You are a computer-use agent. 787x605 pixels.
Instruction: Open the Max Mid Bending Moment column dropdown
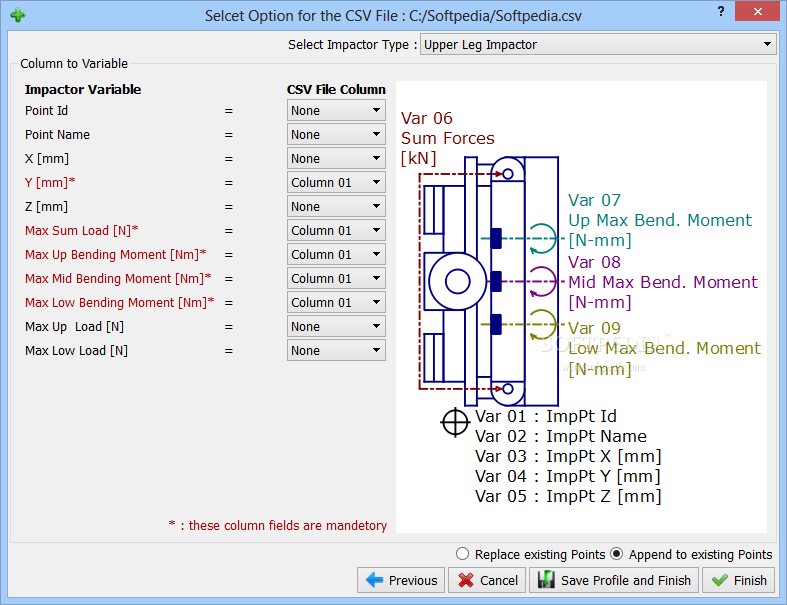click(x=336, y=279)
